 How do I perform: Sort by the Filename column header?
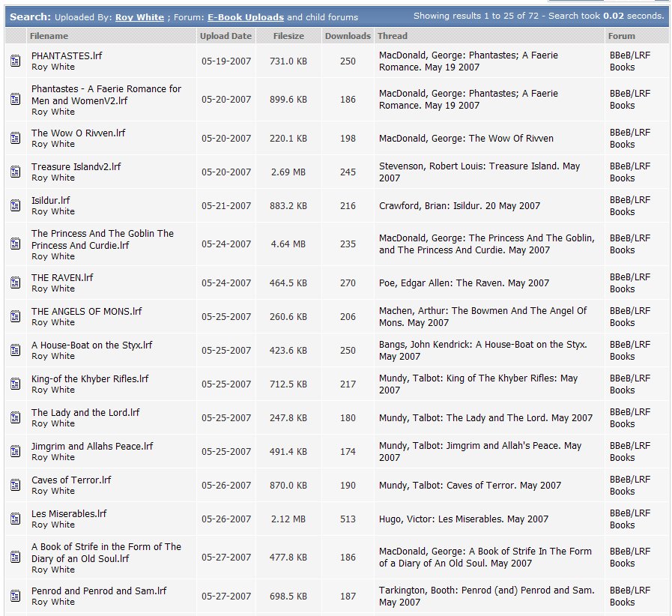click(49, 36)
